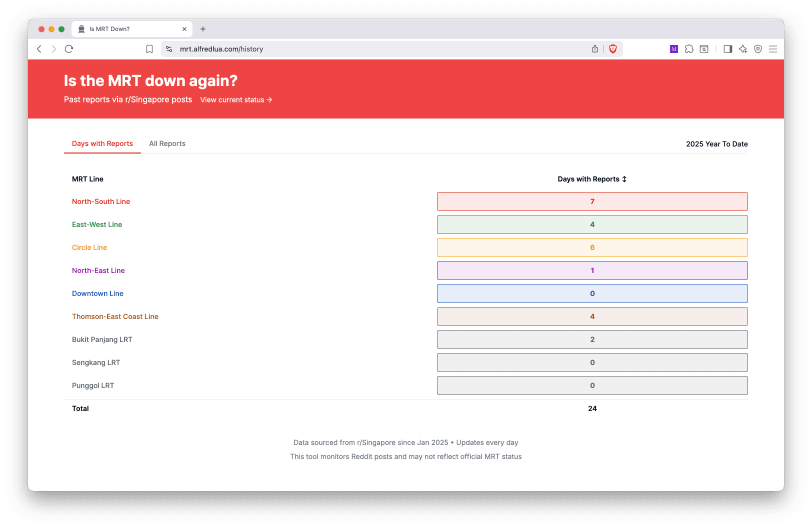Viewport: 812px width, 528px height.
Task: Click the browser back arrow
Action: pyautogui.click(x=39, y=49)
